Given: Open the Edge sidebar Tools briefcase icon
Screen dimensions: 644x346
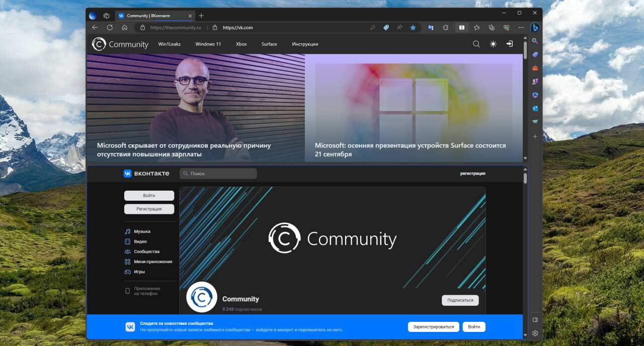Looking at the screenshot, I should (535, 68).
